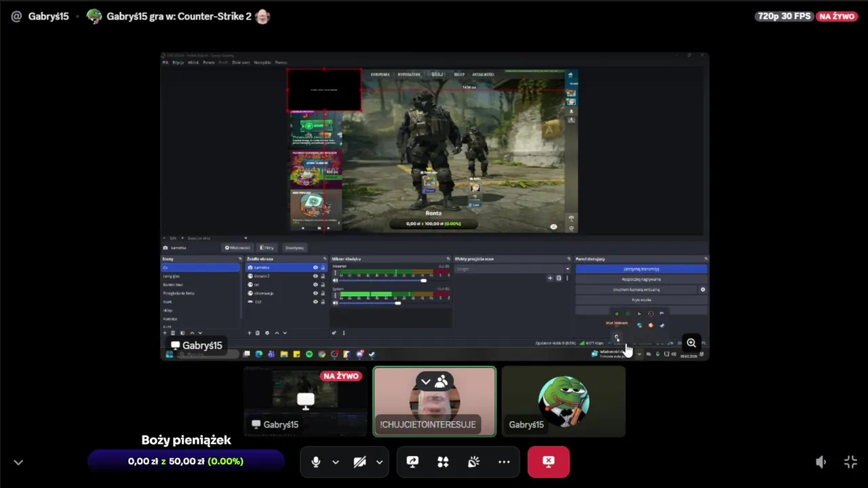
Task: Add a source with the plus icon under sources
Action: tap(249, 333)
